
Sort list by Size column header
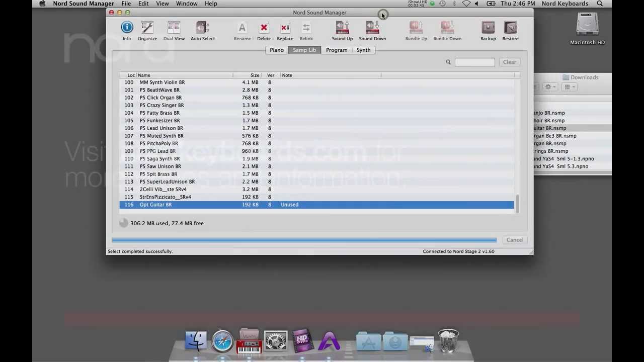pyautogui.click(x=248, y=75)
